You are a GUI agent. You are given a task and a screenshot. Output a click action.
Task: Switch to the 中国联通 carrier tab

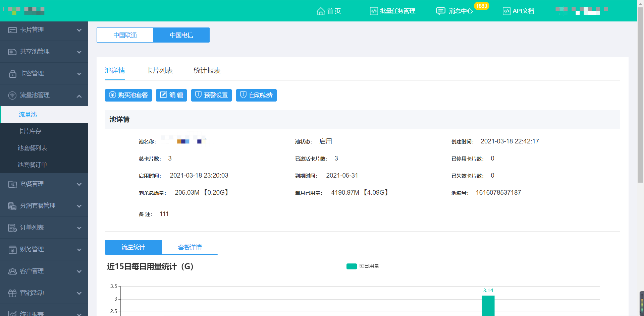pos(125,35)
